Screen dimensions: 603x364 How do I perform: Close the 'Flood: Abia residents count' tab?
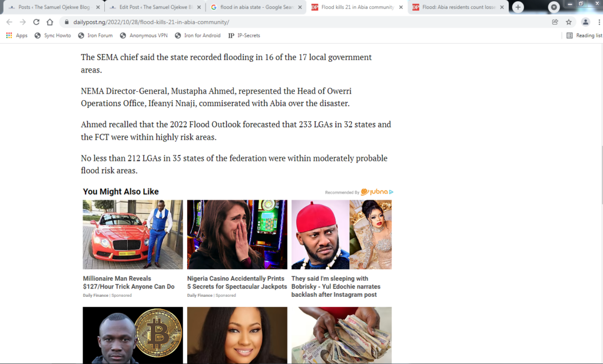point(502,7)
